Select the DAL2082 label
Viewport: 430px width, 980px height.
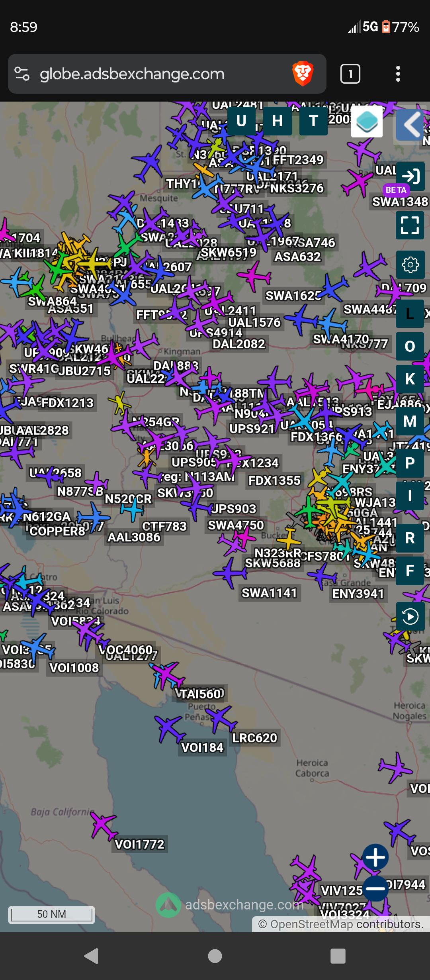point(238,343)
